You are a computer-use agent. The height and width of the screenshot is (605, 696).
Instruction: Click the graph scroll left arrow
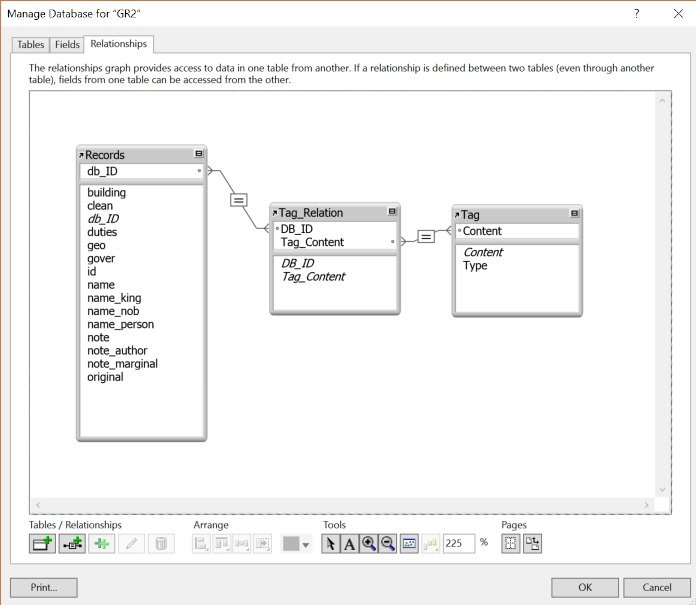38,505
